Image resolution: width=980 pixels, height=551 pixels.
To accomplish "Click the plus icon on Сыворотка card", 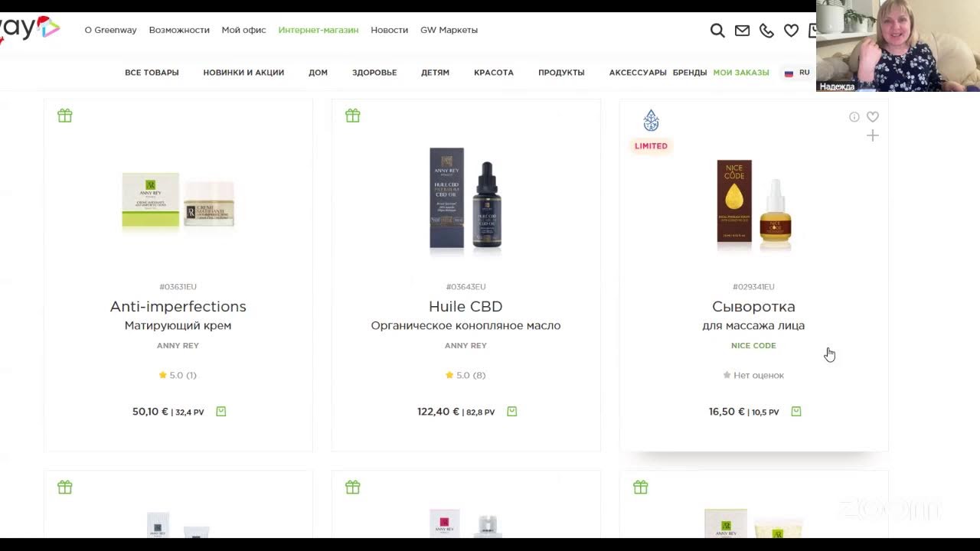I will click(873, 136).
